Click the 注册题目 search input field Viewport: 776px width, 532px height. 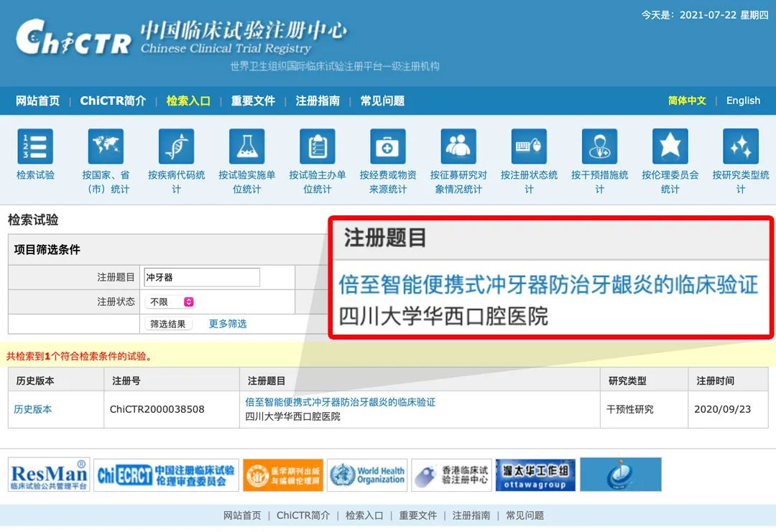point(202,277)
